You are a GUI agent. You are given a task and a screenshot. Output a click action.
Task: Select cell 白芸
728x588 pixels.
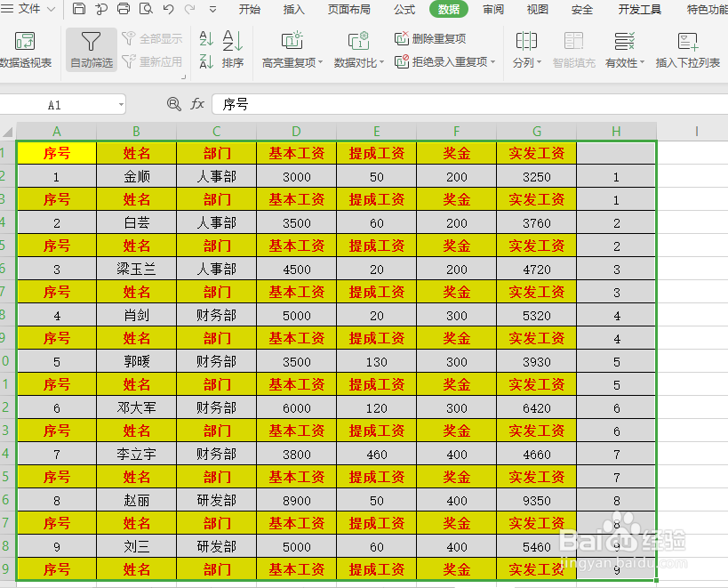[x=137, y=223]
